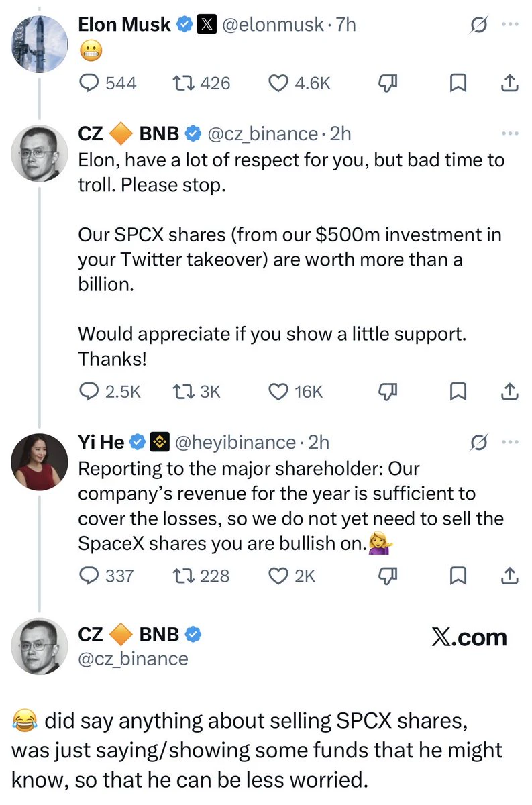The width and height of the screenshot is (532, 805).
Task: Open @cz_binance handle in bottom tweet
Action: (134, 659)
